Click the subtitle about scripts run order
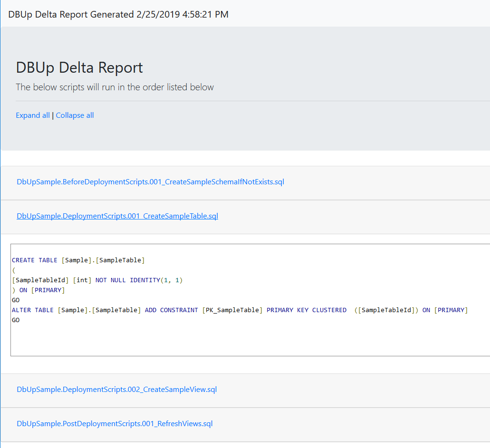The width and height of the screenshot is (490, 448). tap(115, 87)
